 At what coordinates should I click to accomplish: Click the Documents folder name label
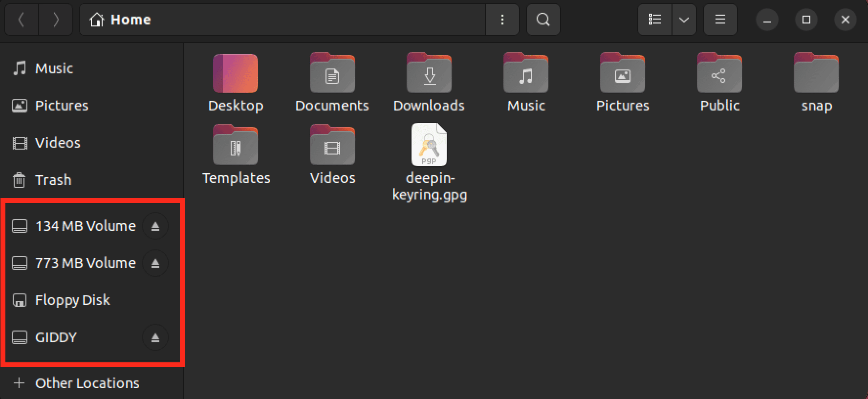[x=332, y=106]
